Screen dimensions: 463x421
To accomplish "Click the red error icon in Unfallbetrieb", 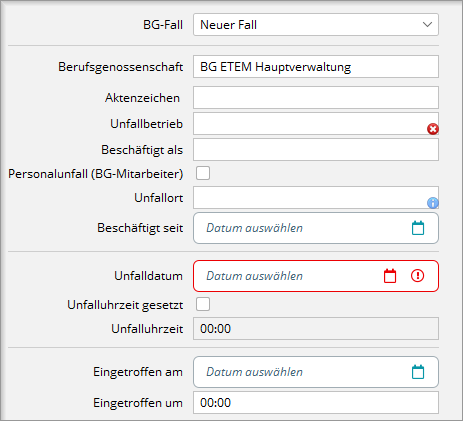I will pos(433,129).
